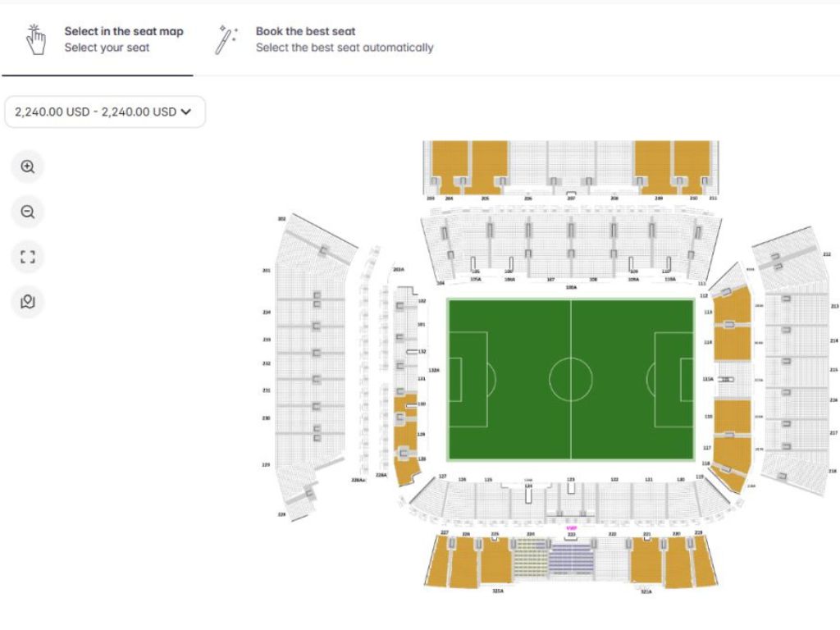Screen dimensions: 840x630
Task: Click the purple VIP section 223
Action: click(x=571, y=559)
